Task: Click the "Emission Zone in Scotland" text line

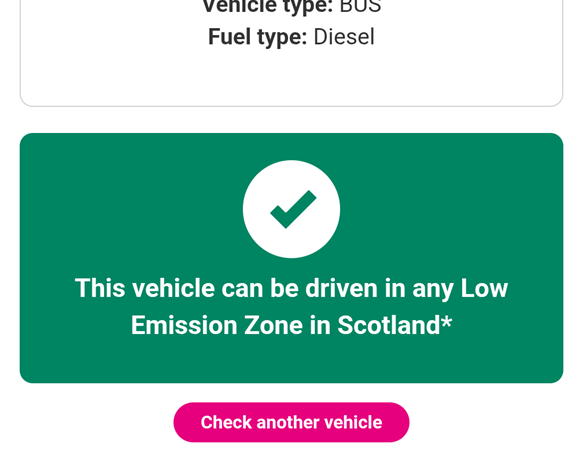Action: click(292, 325)
